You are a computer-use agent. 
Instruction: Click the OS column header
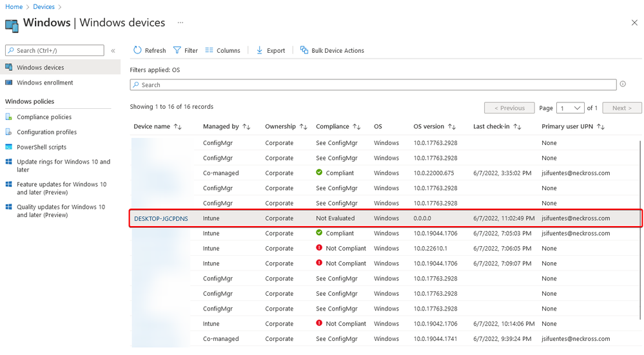pyautogui.click(x=378, y=126)
